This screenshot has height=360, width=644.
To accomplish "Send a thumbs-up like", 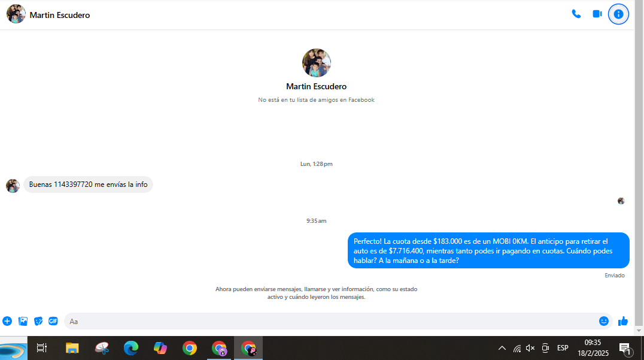I will pyautogui.click(x=623, y=321).
